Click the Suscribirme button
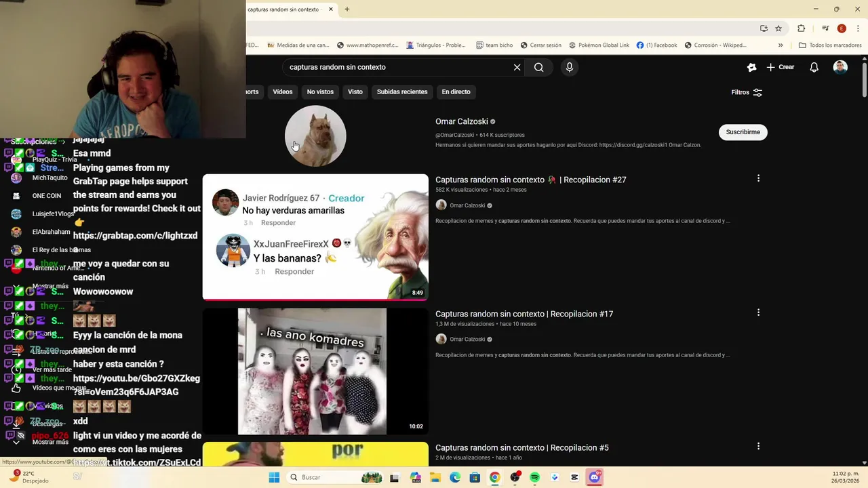This screenshot has width=868, height=488. click(743, 132)
